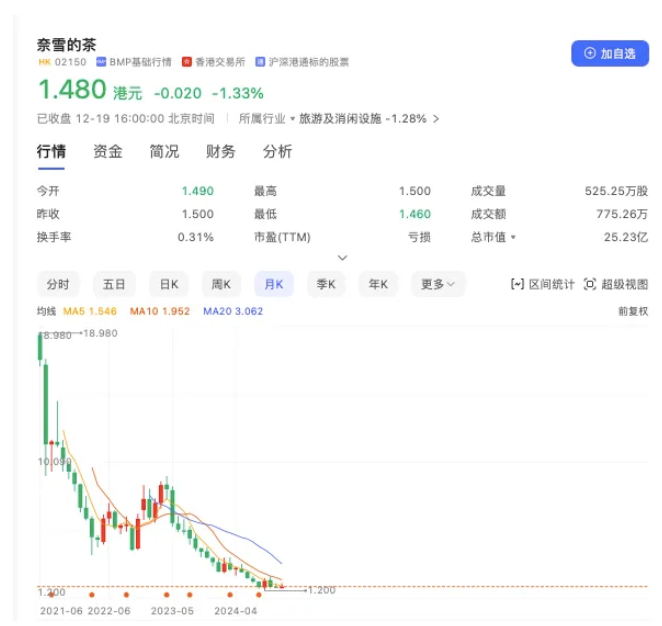Switch to the 资金 tab
Viewport: 662px width, 626px height.
coord(108,152)
